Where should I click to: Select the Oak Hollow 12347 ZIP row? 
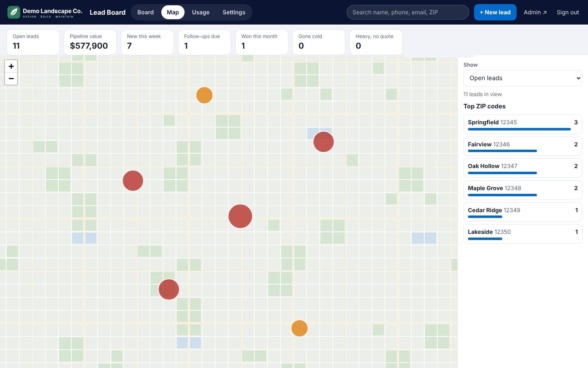click(x=523, y=168)
